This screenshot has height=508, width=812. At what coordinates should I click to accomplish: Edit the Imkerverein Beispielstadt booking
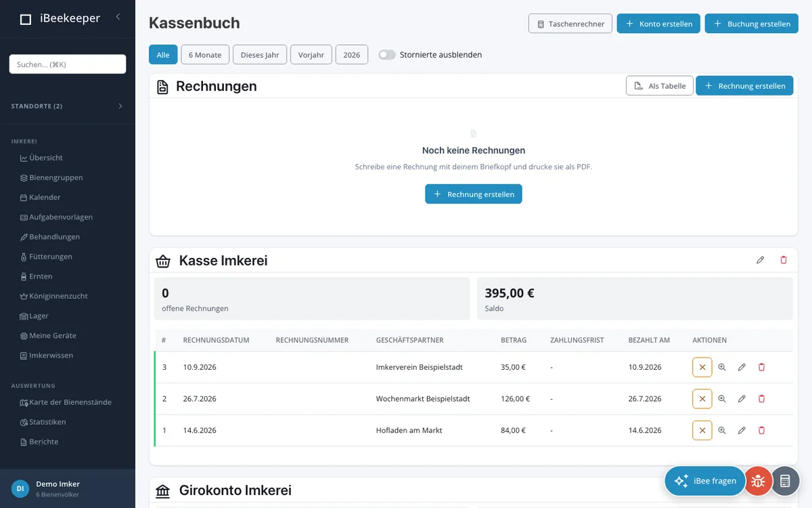pos(742,367)
